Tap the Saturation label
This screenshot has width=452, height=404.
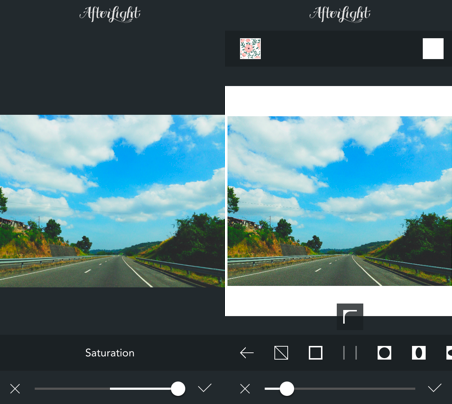110,353
